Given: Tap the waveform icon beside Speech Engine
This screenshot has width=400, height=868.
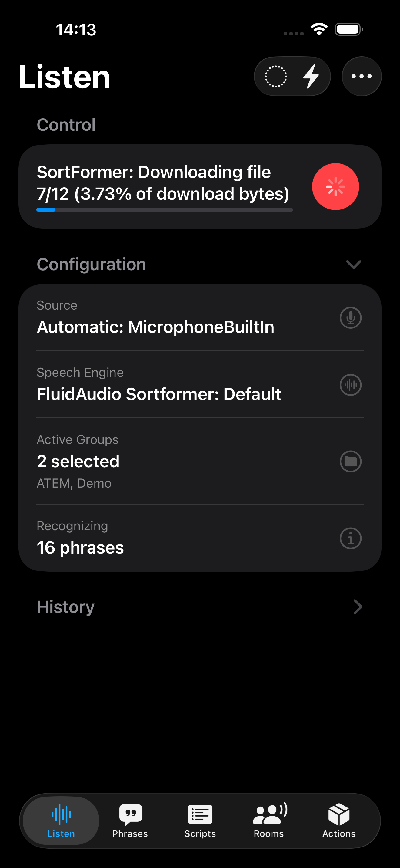Looking at the screenshot, I should pyautogui.click(x=350, y=384).
